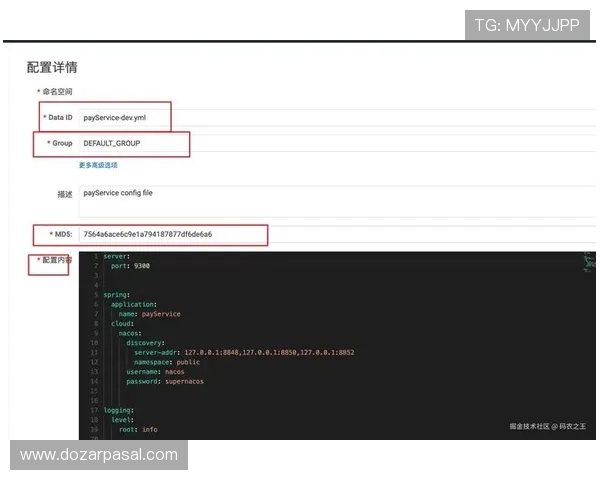The width and height of the screenshot is (600, 480).
Task: Click the 配置详情 page heading
Action: pyautogui.click(x=52, y=67)
